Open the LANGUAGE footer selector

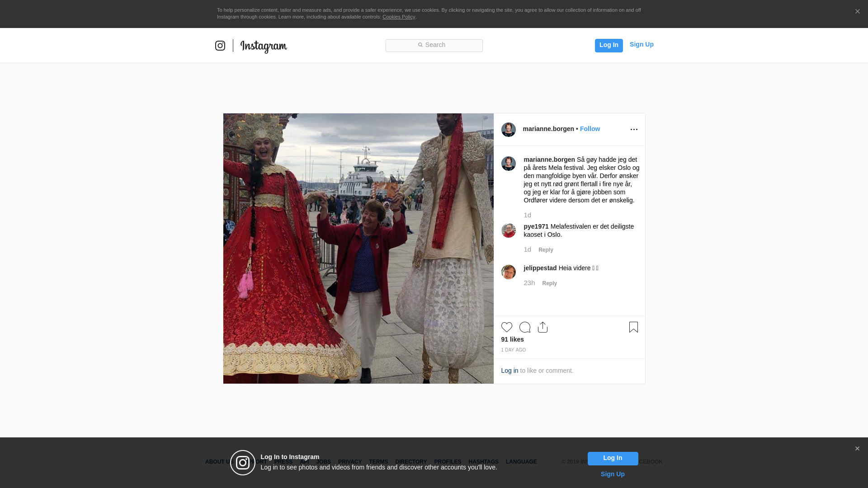tap(521, 462)
